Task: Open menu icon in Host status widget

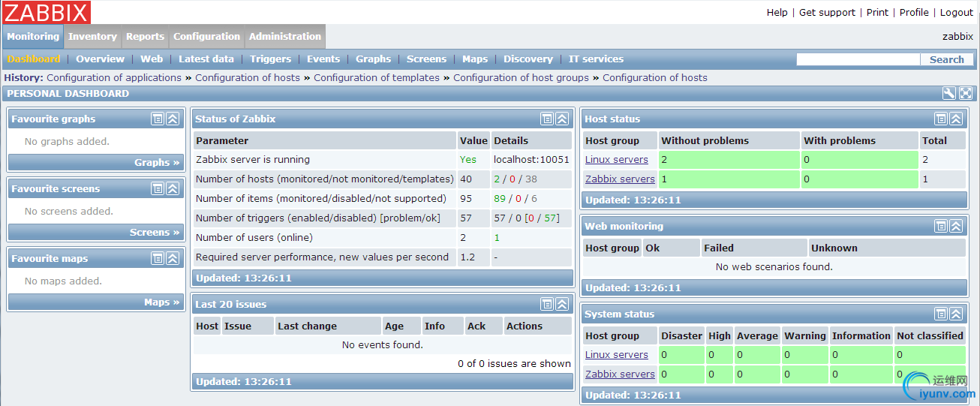Action: click(941, 119)
